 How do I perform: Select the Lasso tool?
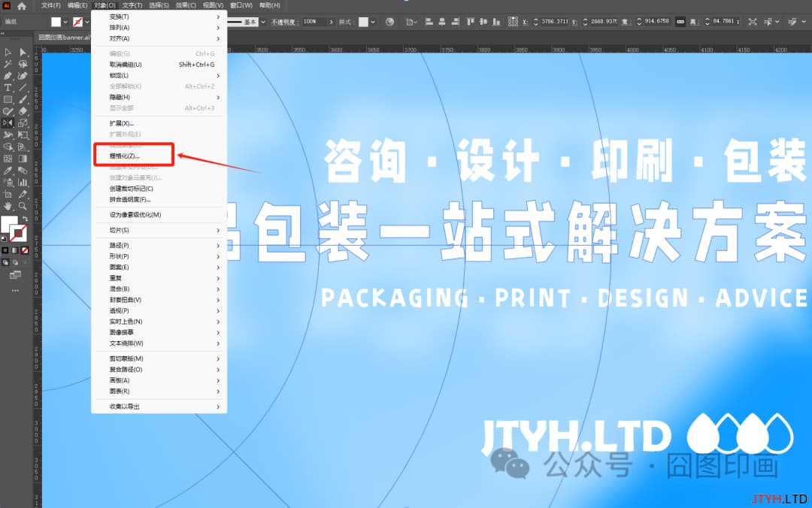click(23, 64)
